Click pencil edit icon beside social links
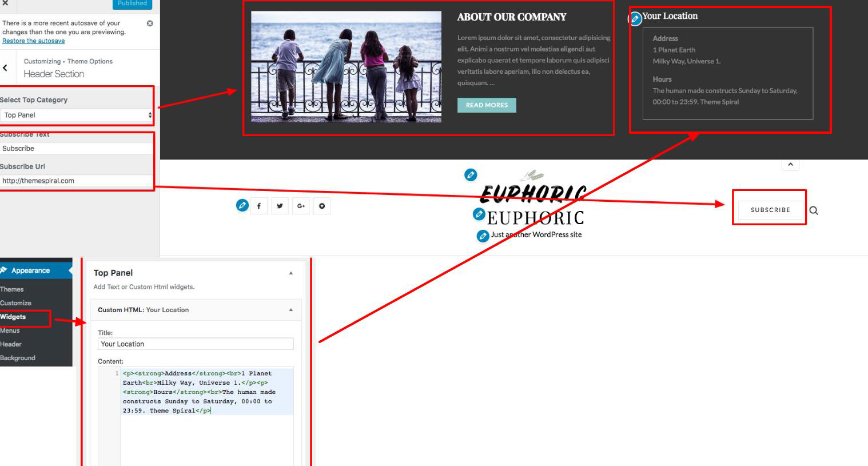 tap(242, 205)
